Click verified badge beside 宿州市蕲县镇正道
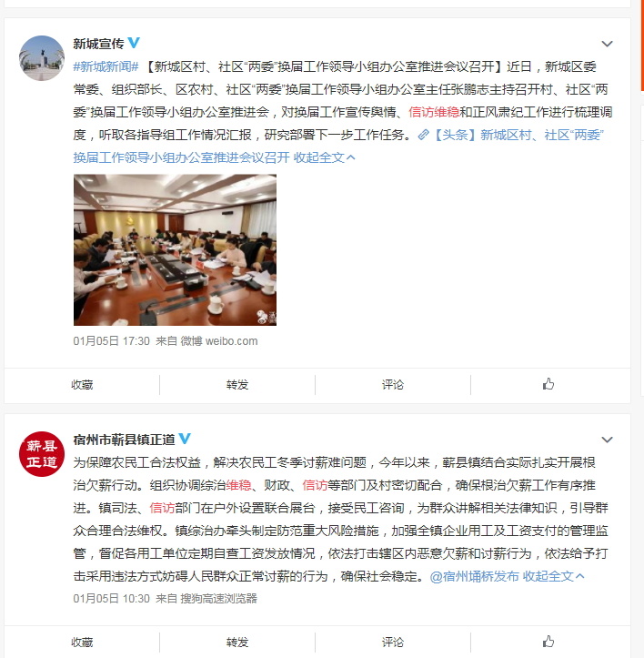 (185, 439)
